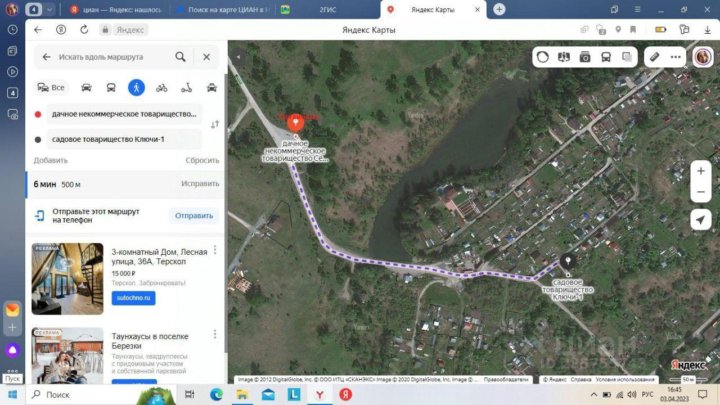Open options menu for the Терскол house ad
This screenshot has width=720, height=405.
pos(215,248)
